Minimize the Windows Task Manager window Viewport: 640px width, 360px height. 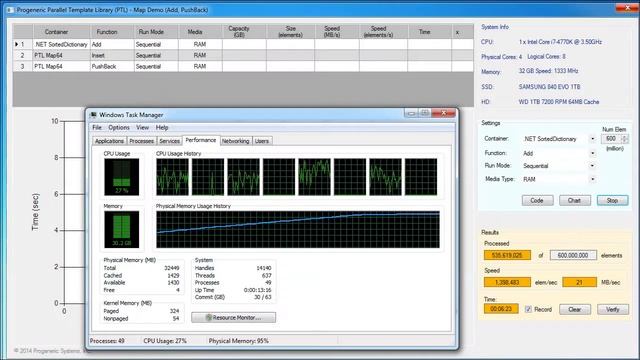(x=411, y=113)
